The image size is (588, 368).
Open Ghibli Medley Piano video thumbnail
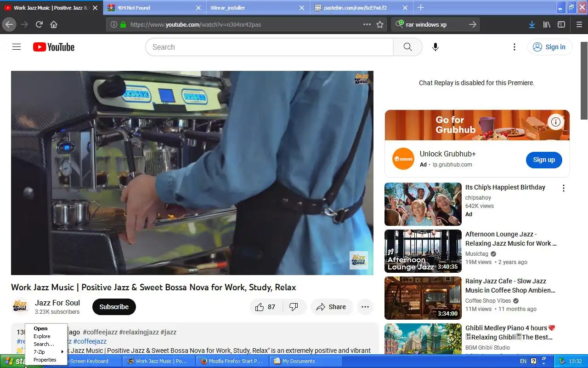423,339
